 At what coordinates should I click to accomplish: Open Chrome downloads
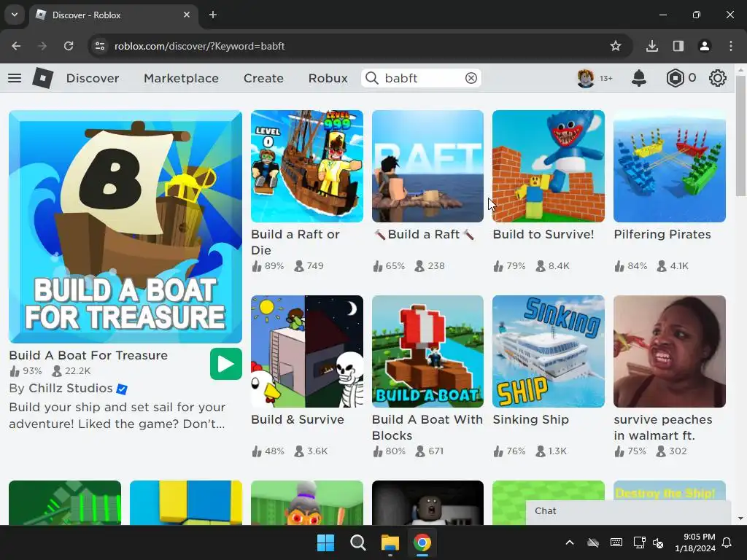(x=652, y=46)
